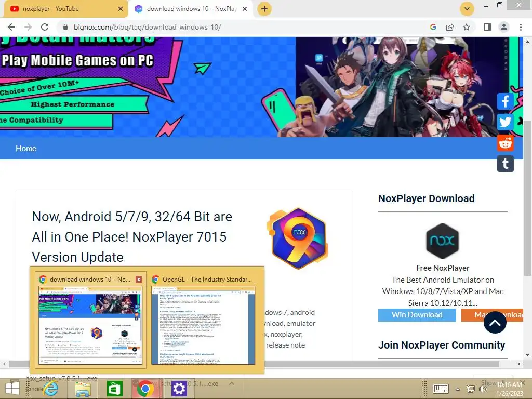Viewport: 532px width, 399px height.
Task: Open the volume speaker tray icon
Action: click(x=483, y=389)
